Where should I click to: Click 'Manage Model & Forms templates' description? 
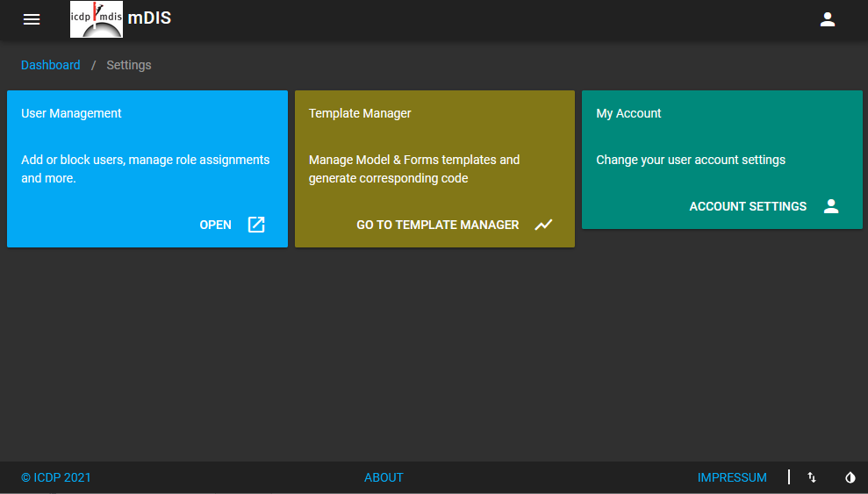(x=414, y=168)
